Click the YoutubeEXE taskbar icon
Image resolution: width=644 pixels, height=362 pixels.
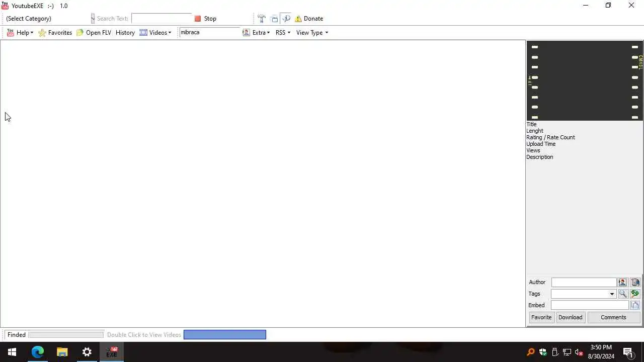tap(112, 352)
